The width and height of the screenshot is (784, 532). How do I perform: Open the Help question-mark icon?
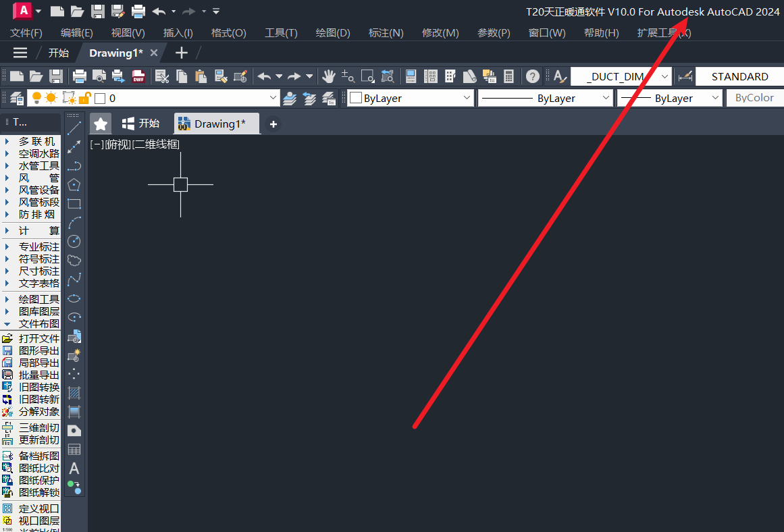coord(533,76)
